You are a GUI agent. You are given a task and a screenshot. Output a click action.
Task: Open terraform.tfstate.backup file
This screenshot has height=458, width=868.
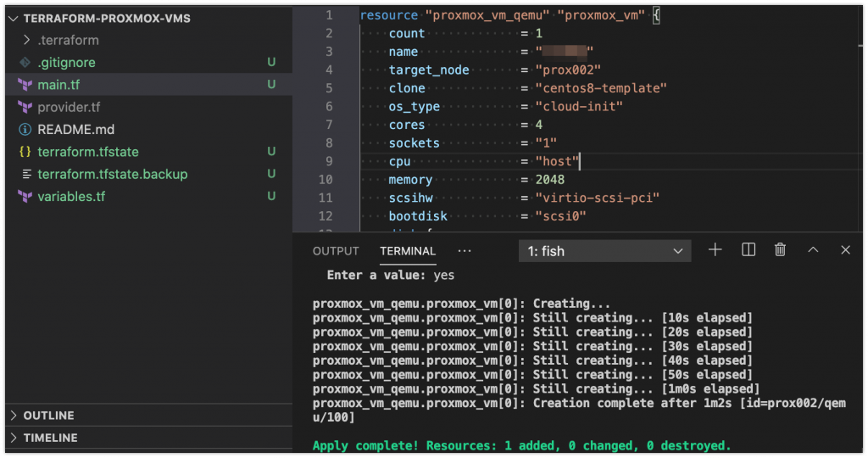(x=113, y=174)
